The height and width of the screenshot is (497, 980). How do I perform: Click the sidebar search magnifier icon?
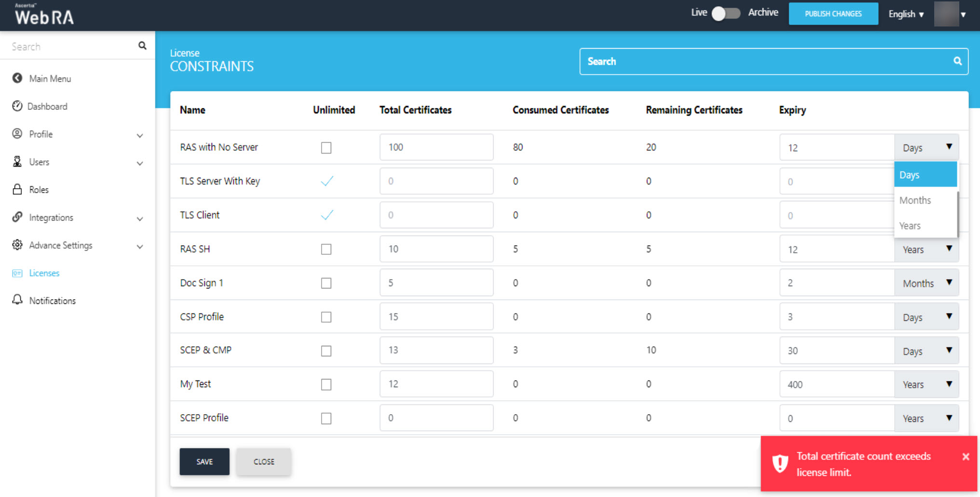pos(142,46)
